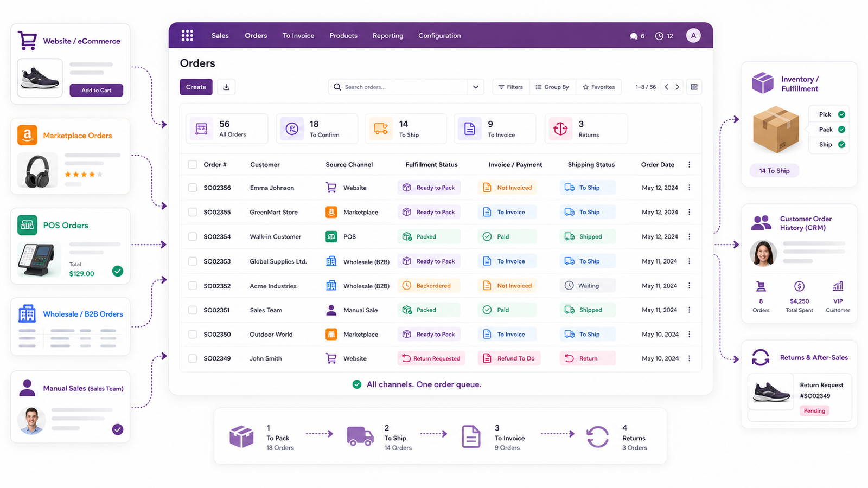
Task: Switch to the list view grid icon
Action: click(x=694, y=87)
